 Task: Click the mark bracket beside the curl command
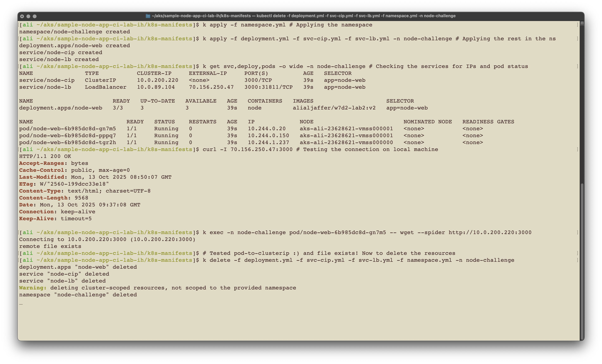click(577, 149)
